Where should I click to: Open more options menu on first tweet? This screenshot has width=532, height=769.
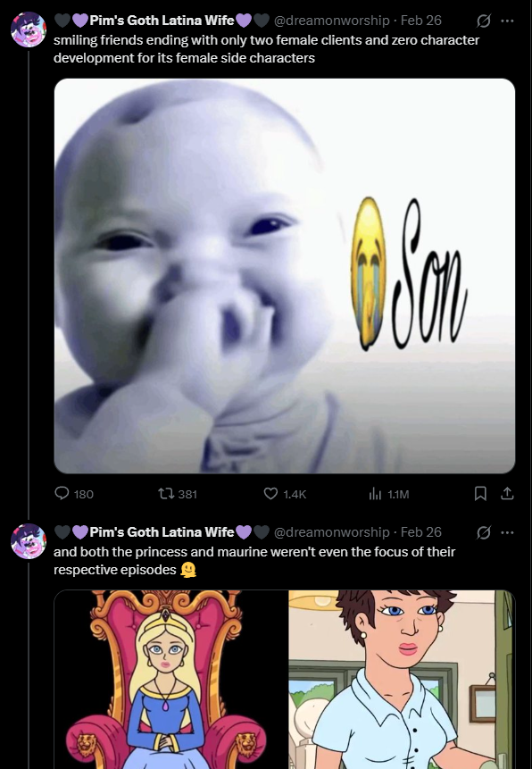(507, 21)
